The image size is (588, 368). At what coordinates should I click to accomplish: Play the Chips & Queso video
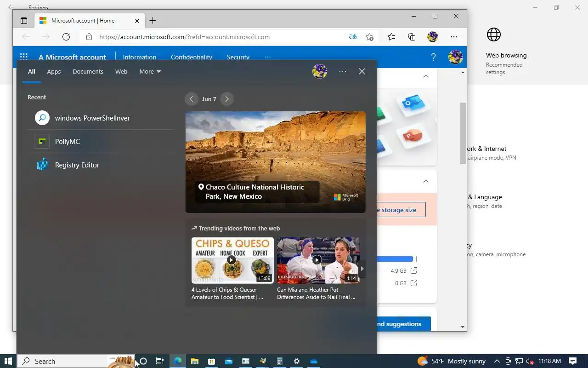[x=232, y=260]
